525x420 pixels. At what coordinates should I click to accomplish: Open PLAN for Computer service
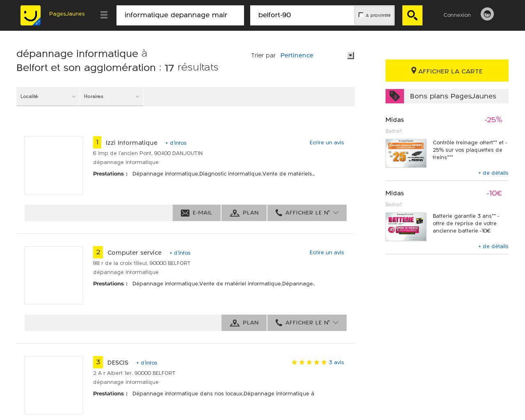coord(244,323)
